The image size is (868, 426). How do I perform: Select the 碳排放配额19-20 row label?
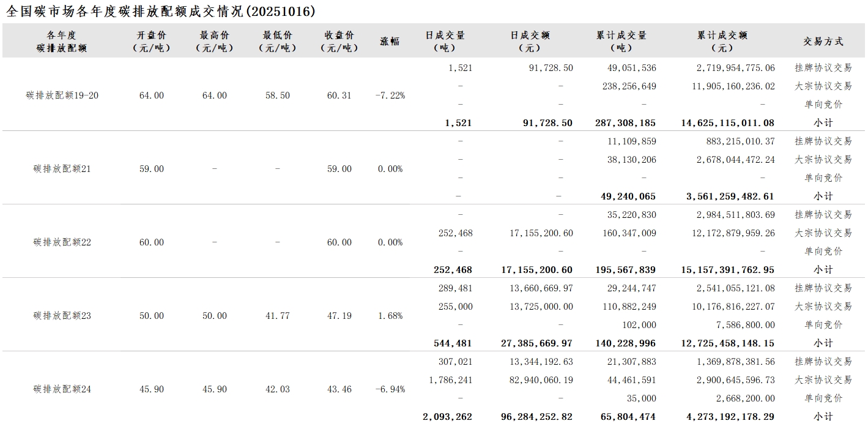(62, 95)
